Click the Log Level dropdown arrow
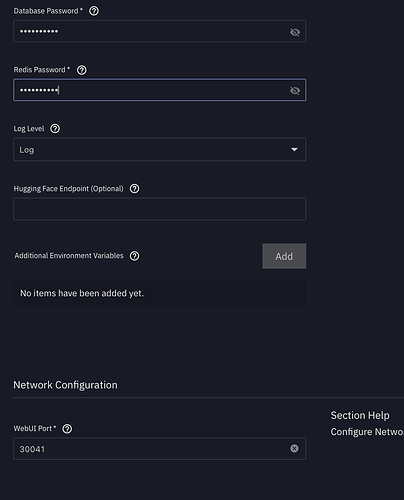This screenshot has height=500, width=404. pyautogui.click(x=294, y=149)
